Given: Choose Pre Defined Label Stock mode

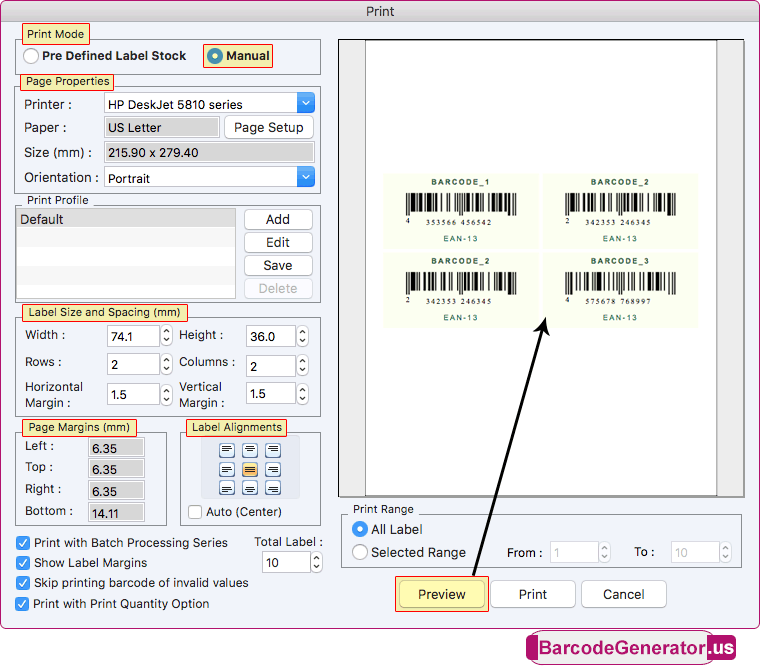Looking at the screenshot, I should [x=31, y=56].
